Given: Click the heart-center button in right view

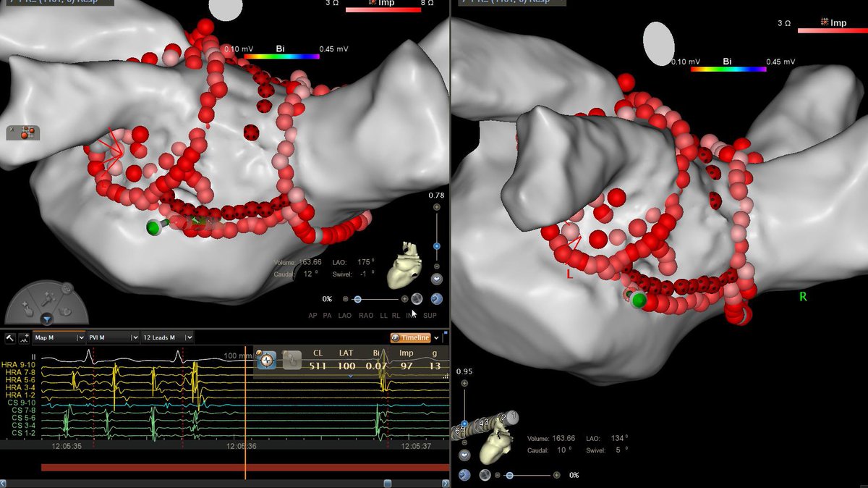Looking at the screenshot, I should (464, 455).
